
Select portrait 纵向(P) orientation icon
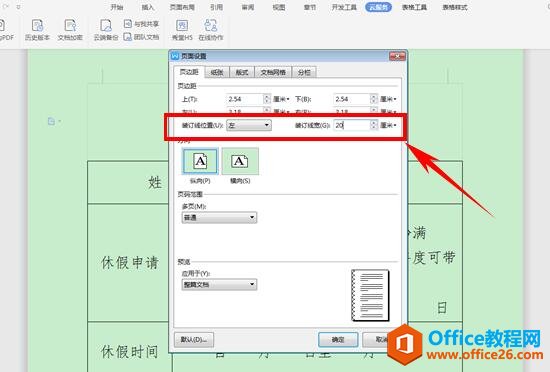coord(200,161)
